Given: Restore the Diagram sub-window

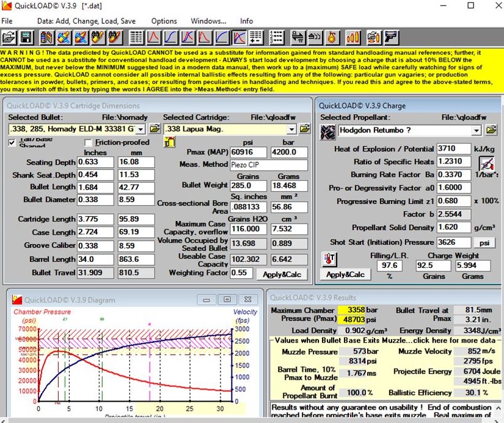Looking at the screenshot, I should [227, 300].
